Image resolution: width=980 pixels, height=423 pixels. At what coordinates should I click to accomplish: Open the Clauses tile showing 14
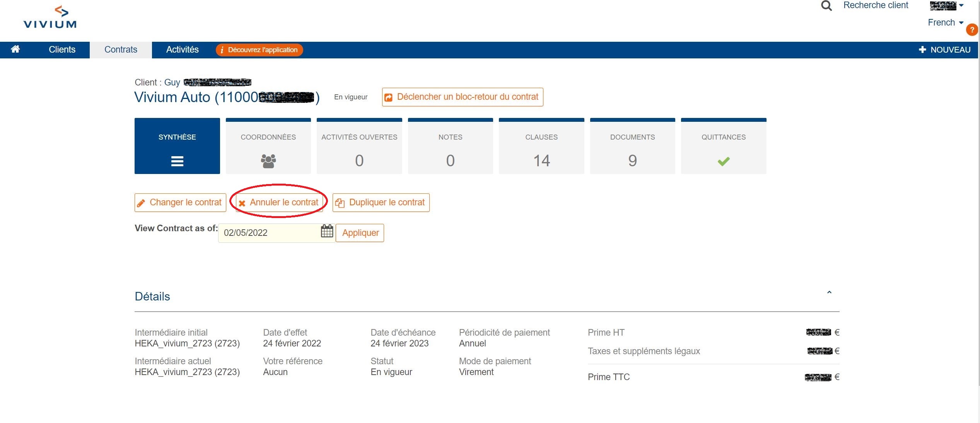[x=541, y=146]
